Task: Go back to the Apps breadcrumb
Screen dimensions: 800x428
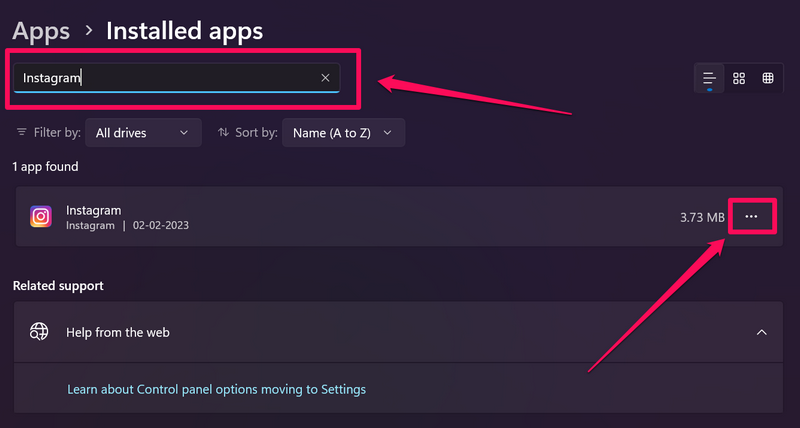Action: [x=41, y=31]
